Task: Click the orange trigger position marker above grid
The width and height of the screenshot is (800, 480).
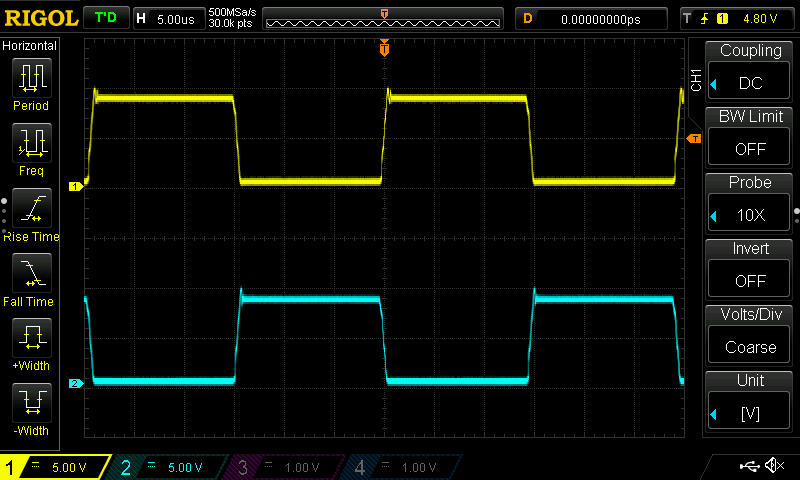Action: tap(384, 49)
